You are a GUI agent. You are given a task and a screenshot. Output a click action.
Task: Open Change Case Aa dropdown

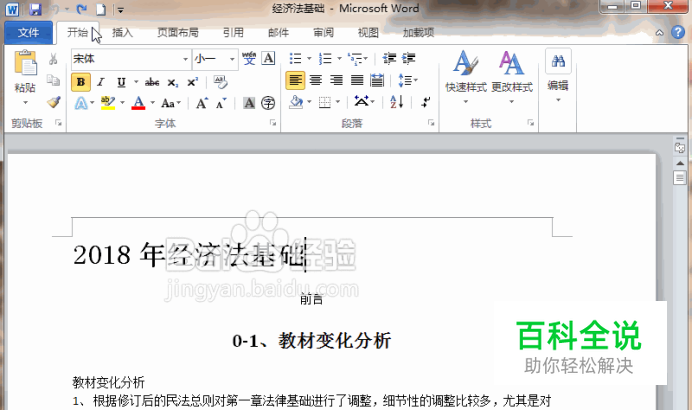(x=171, y=103)
